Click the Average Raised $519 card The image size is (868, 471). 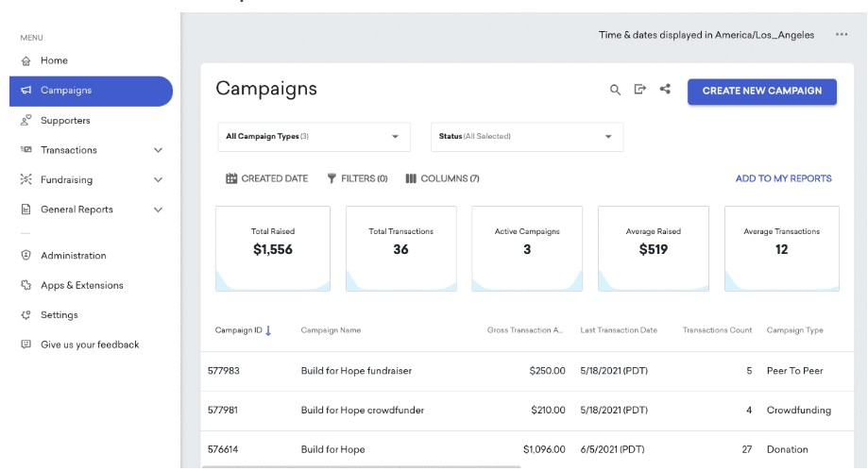[x=654, y=248]
